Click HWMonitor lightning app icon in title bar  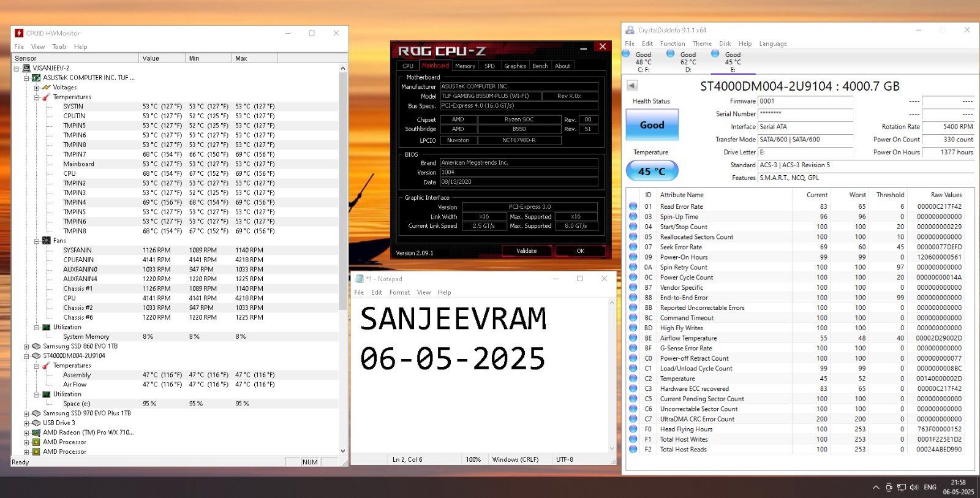(19, 33)
